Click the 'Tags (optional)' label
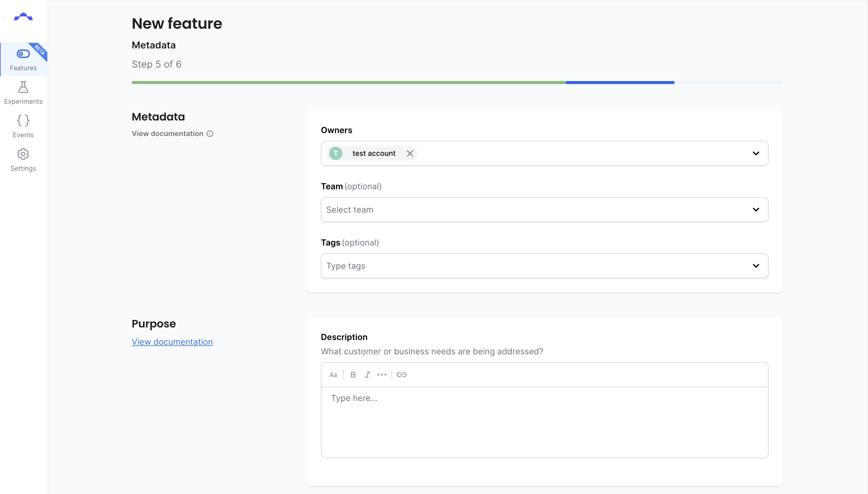The width and height of the screenshot is (868, 494). coord(350,243)
